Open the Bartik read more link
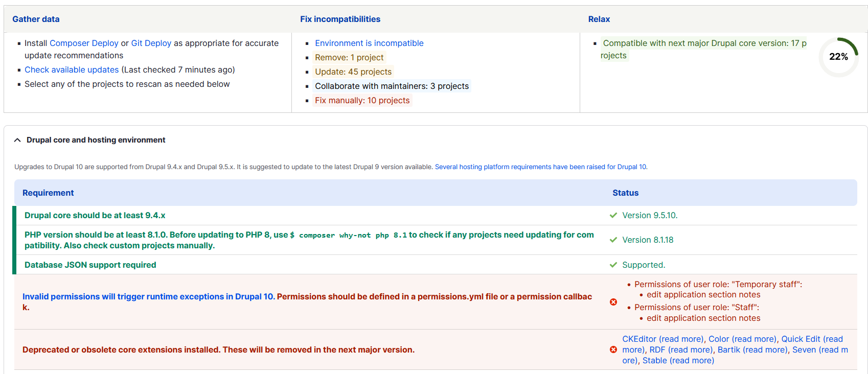This screenshot has height=374, width=868. [752, 350]
